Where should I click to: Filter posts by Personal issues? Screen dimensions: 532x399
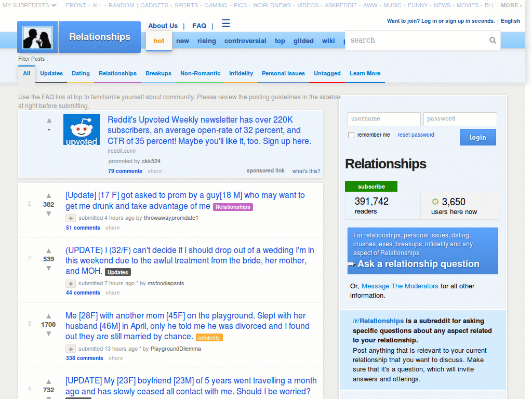click(x=283, y=74)
